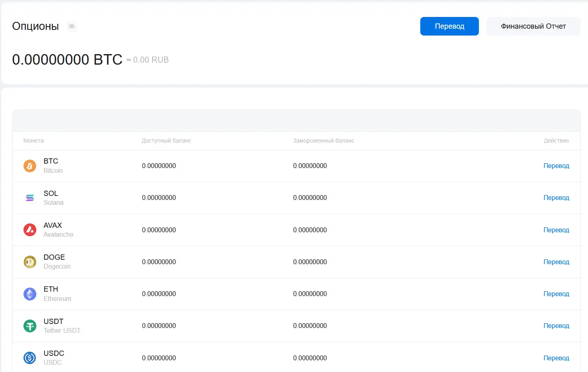Click the Ethereum coin icon

(x=30, y=294)
